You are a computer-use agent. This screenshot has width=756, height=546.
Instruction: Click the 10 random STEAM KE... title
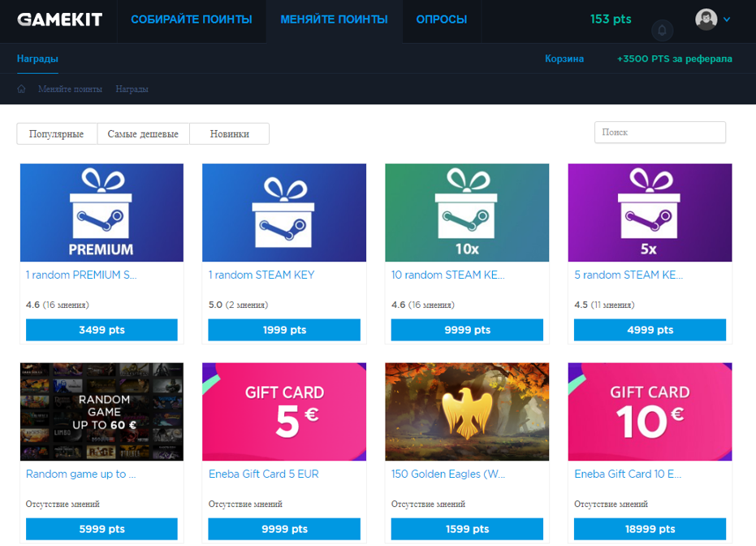(x=448, y=275)
